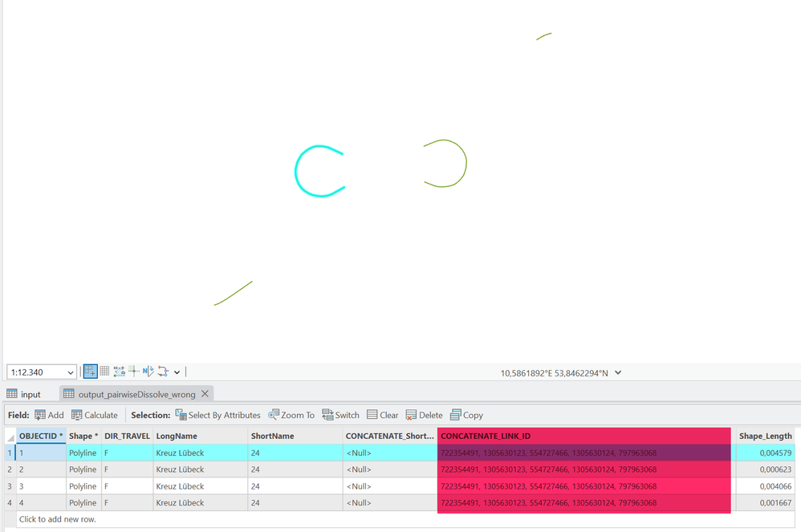
Task: Delete the selected rows
Action: tap(425, 415)
